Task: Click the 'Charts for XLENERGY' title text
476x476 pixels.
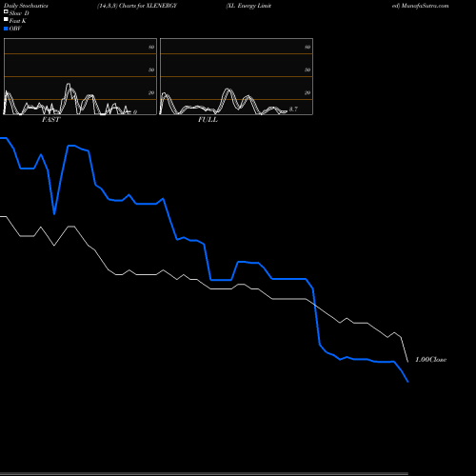Action: click(x=148, y=6)
